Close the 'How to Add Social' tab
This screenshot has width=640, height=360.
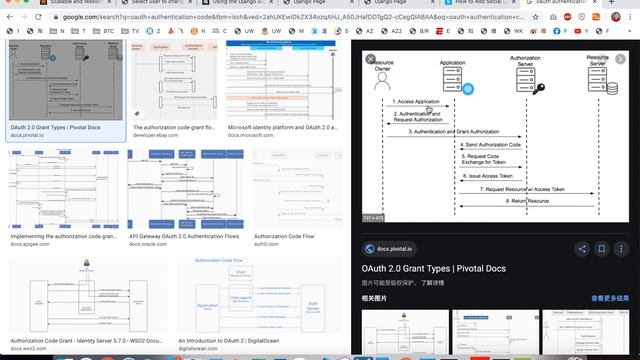(514, 2)
